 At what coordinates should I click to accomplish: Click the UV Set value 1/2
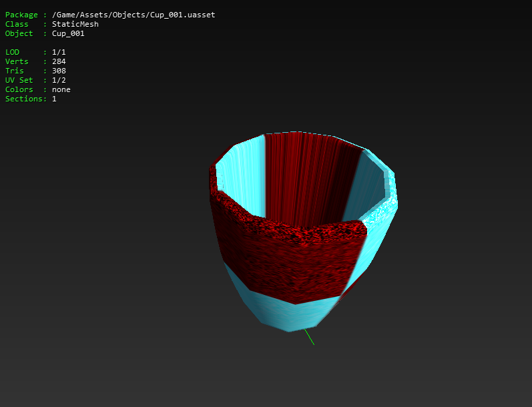(x=59, y=80)
